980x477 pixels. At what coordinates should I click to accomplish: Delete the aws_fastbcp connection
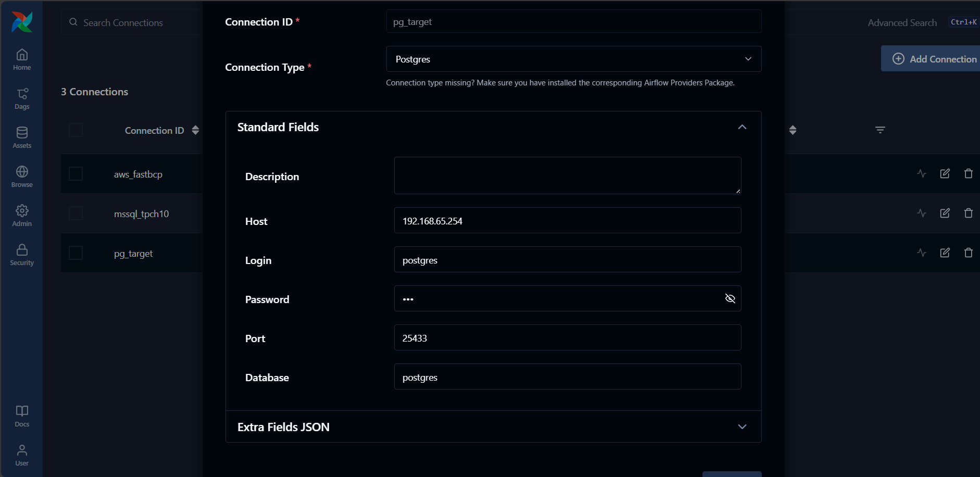coord(968,173)
